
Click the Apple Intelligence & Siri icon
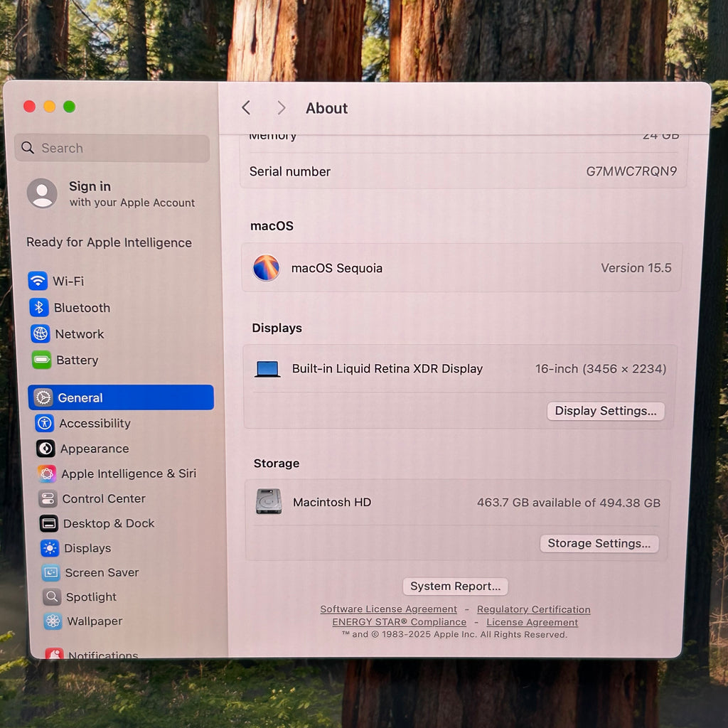click(x=47, y=473)
